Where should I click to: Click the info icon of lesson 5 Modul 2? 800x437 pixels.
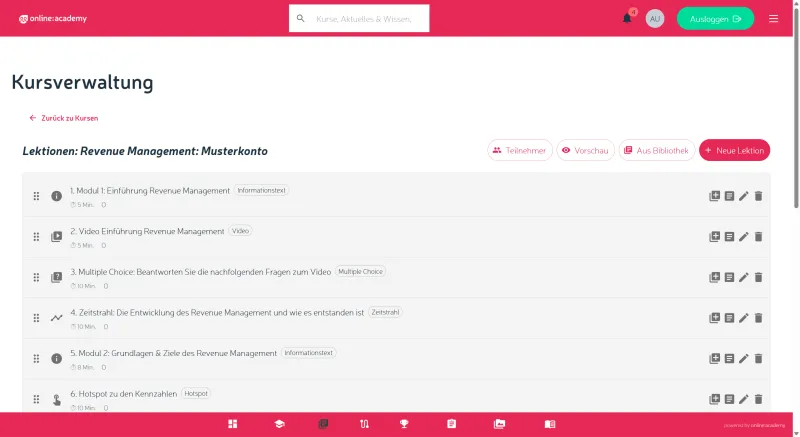(x=57, y=358)
